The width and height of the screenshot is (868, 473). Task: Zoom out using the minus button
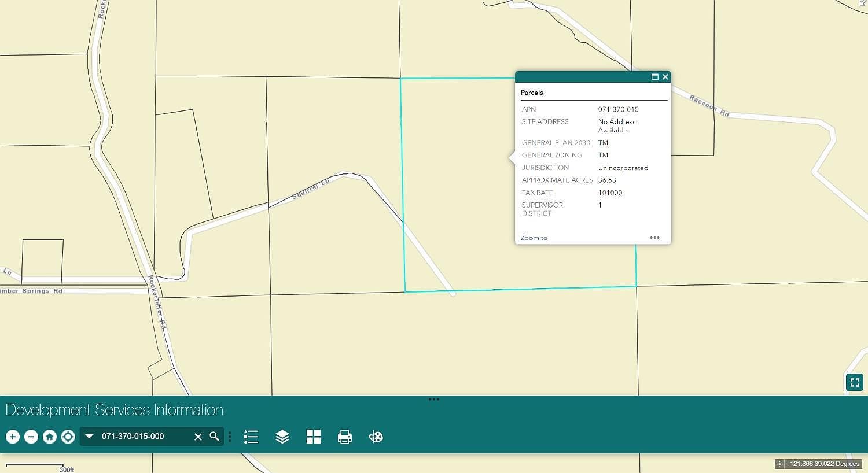pyautogui.click(x=31, y=437)
